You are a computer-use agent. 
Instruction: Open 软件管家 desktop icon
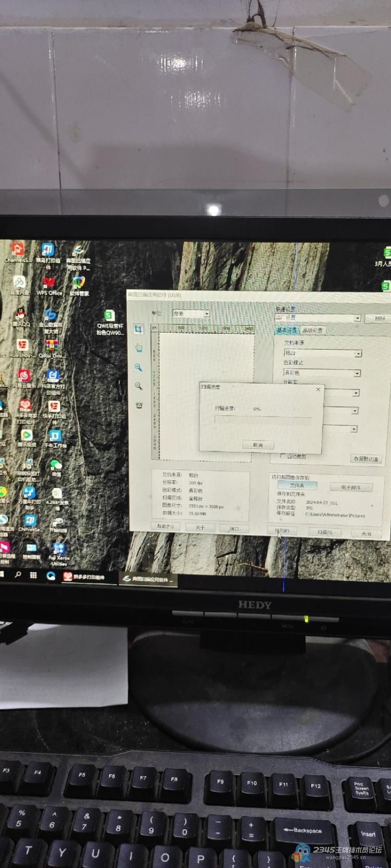78,286
